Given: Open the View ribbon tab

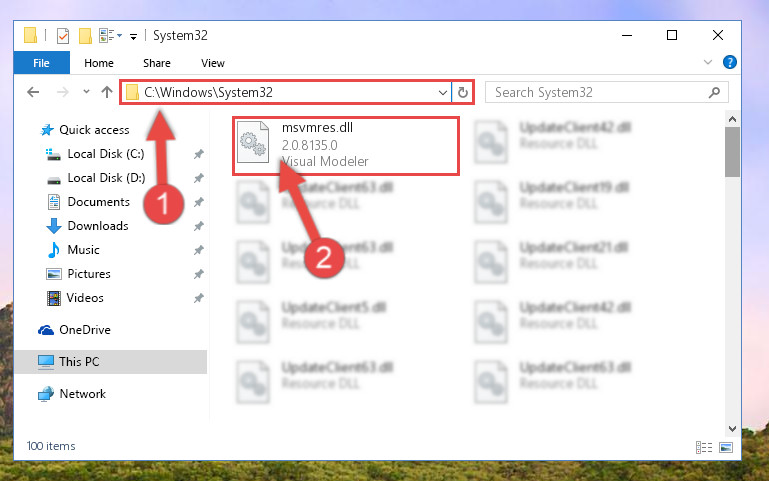Looking at the screenshot, I should click(213, 63).
